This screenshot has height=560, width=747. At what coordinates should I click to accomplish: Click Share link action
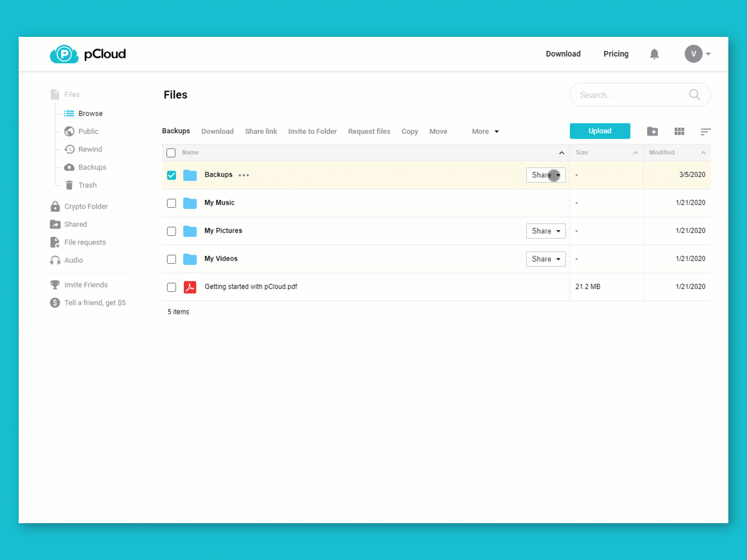coord(261,132)
